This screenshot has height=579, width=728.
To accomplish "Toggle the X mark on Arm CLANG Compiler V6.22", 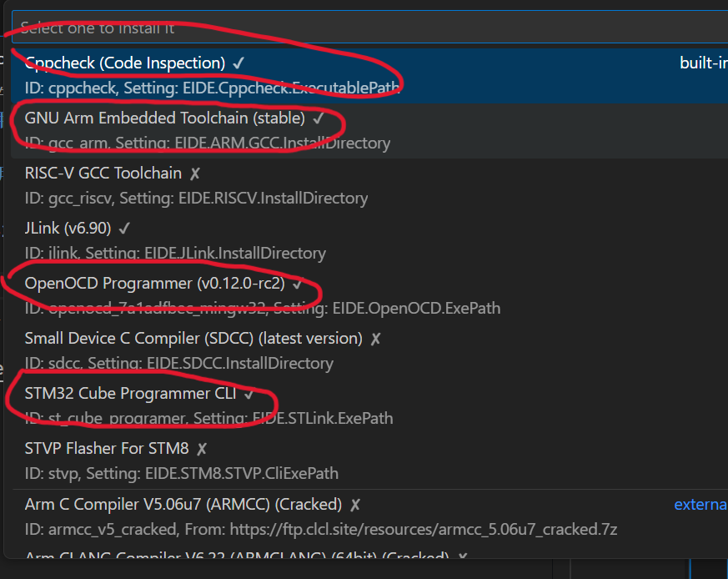I will click(463, 557).
